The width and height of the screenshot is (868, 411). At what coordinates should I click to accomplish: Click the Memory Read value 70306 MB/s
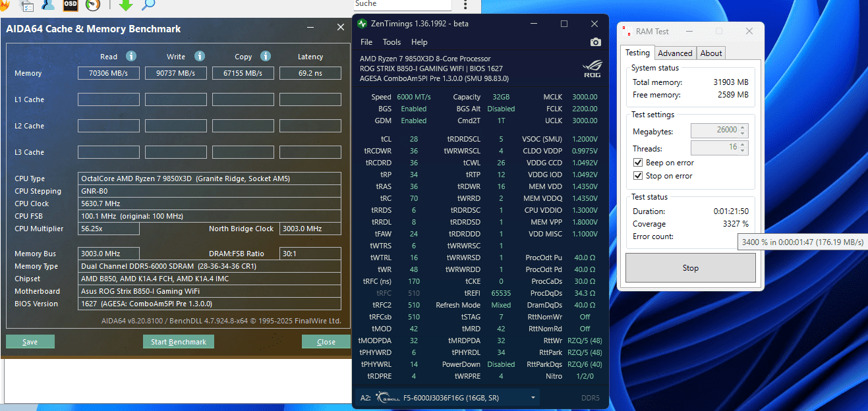click(x=109, y=73)
